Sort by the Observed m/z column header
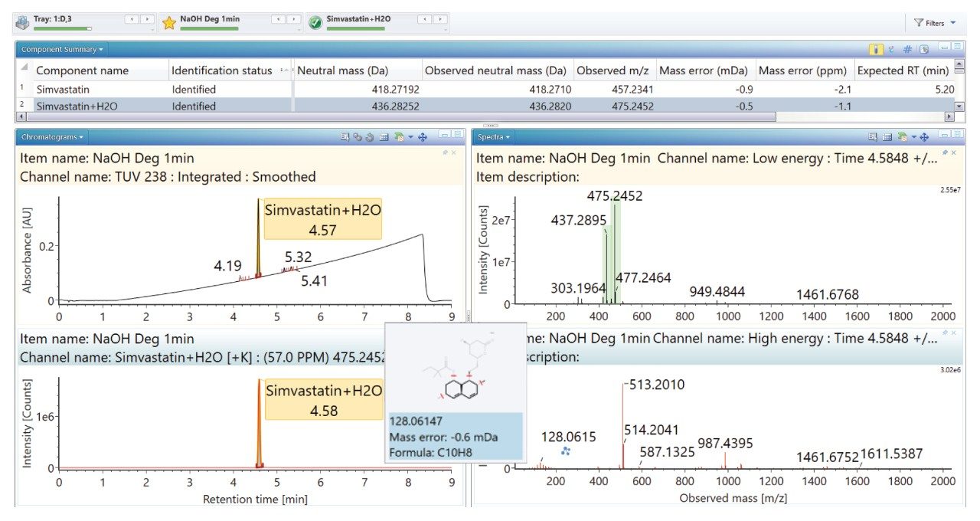 pyautogui.click(x=614, y=70)
